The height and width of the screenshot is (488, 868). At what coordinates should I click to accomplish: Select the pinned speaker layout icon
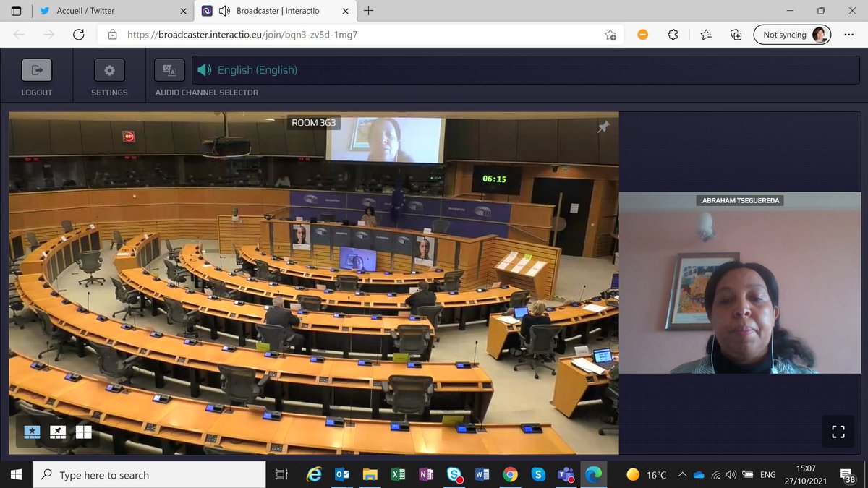(58, 432)
